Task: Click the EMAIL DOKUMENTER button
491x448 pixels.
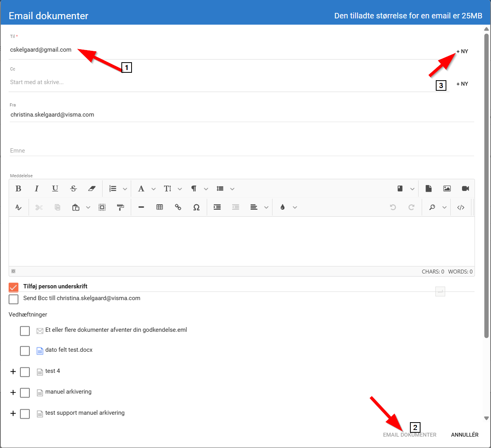Action: click(x=410, y=435)
